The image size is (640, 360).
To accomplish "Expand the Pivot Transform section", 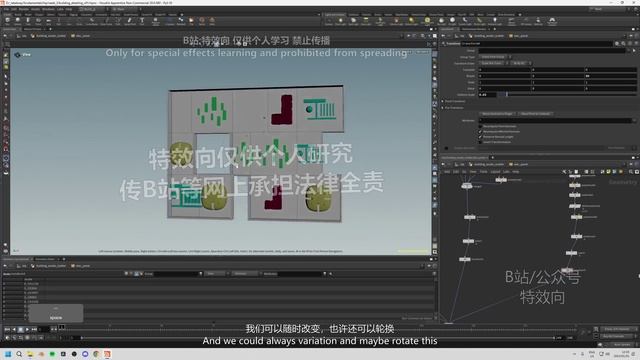I will [454, 101].
